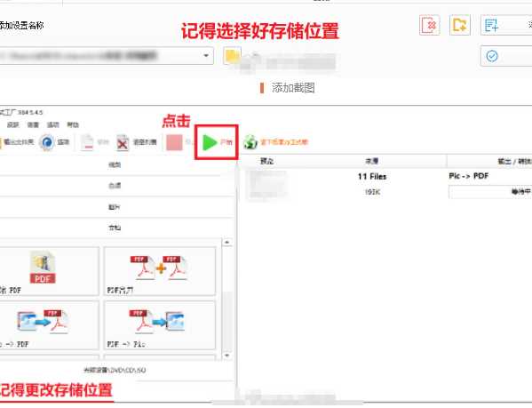Expand the 光驱设备\DVD\CD\ISO section
Screen dimensions: 532x408
pyautogui.click(x=115, y=370)
